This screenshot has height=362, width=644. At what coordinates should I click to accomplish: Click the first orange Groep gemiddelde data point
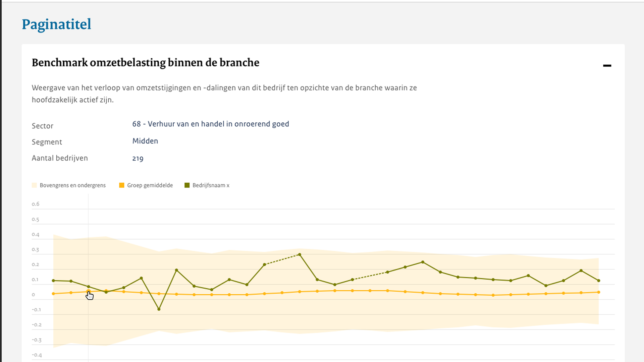53,294
